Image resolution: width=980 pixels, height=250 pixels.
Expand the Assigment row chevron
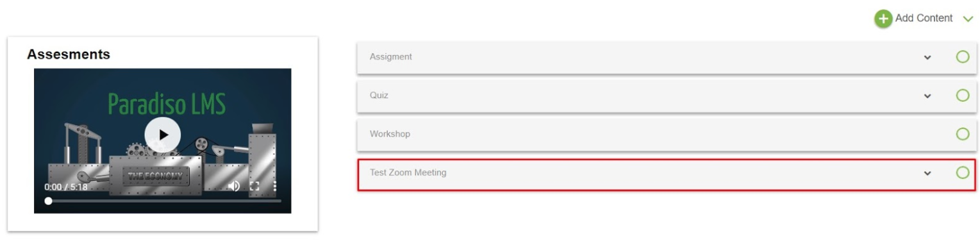click(927, 58)
